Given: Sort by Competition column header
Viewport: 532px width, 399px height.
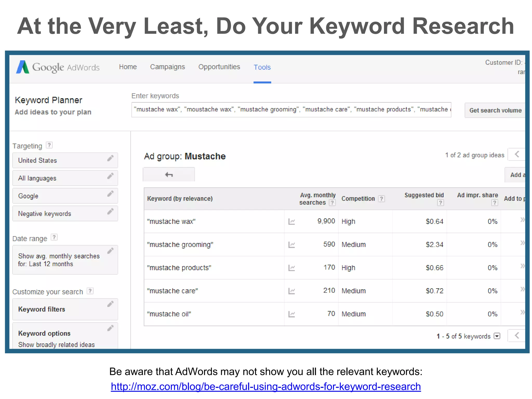Looking at the screenshot, I should tap(358, 199).
